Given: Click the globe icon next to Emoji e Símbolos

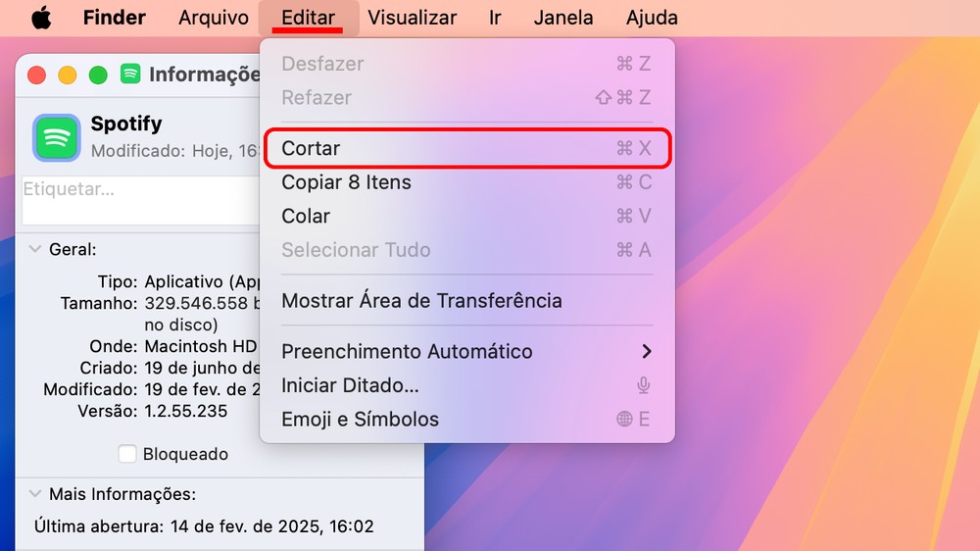Looking at the screenshot, I should (x=624, y=420).
